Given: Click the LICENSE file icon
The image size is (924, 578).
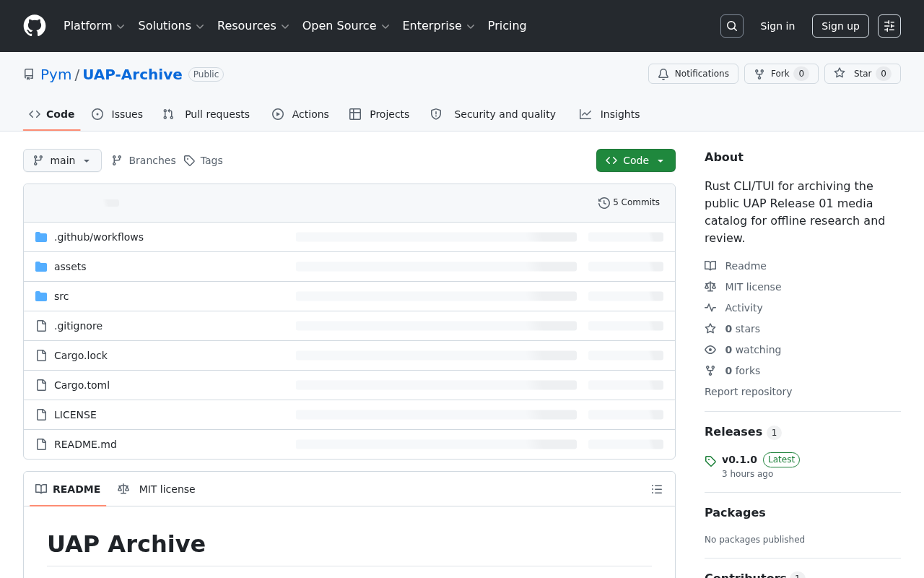Looking at the screenshot, I should 41,415.
